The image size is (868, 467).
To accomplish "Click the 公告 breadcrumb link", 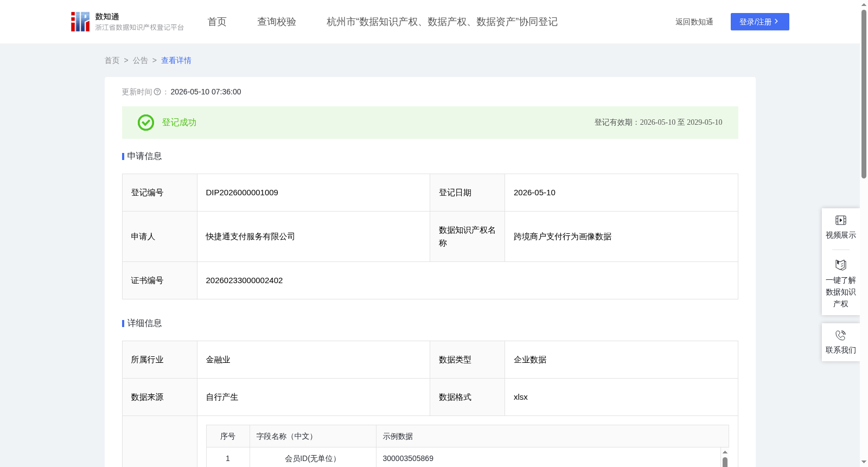I will point(141,61).
